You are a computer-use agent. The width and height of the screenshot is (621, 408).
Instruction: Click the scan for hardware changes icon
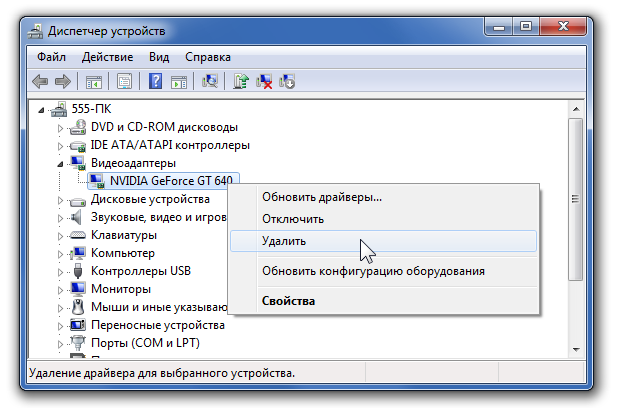[210, 81]
